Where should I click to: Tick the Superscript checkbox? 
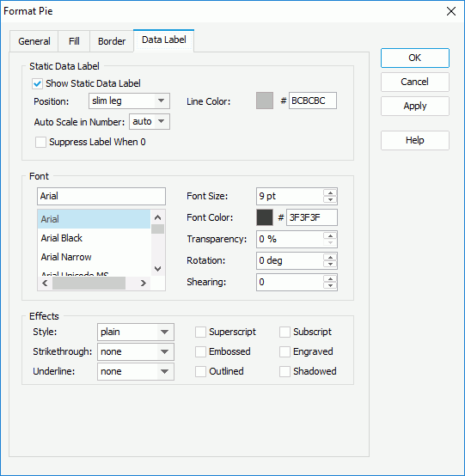pyautogui.click(x=200, y=332)
